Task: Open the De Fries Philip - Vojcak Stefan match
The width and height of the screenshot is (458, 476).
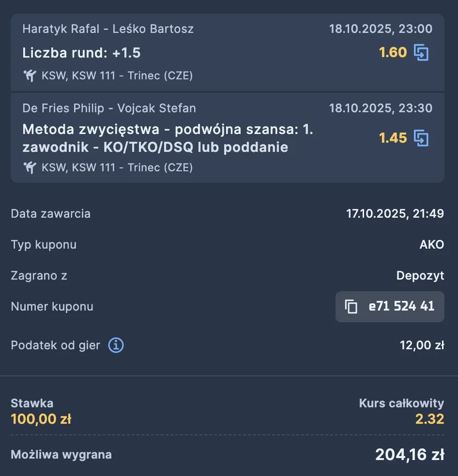Action: [109, 108]
